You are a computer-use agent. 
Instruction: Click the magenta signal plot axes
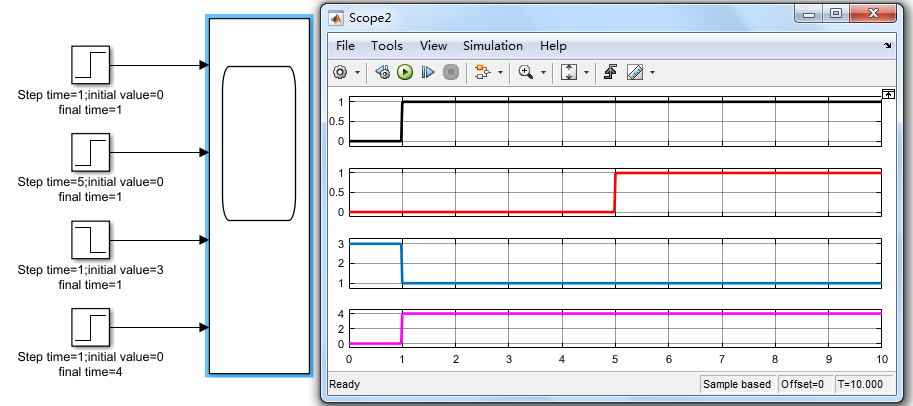pos(615,329)
